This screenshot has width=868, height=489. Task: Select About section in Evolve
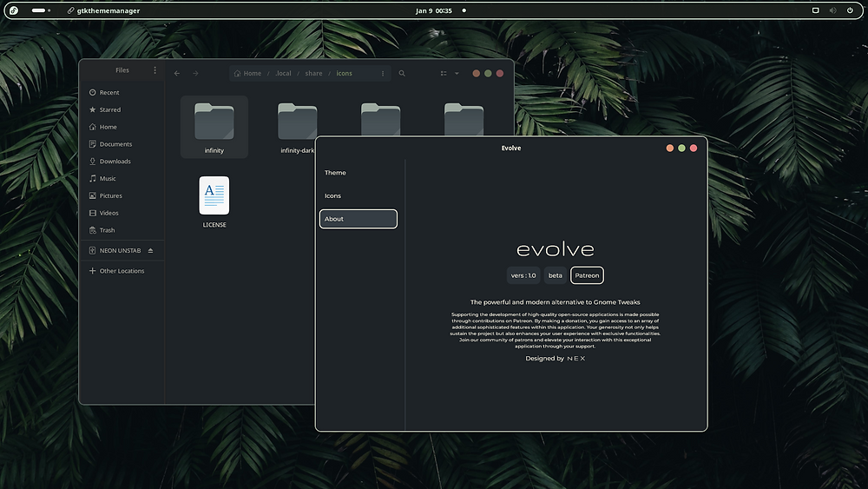click(x=358, y=219)
